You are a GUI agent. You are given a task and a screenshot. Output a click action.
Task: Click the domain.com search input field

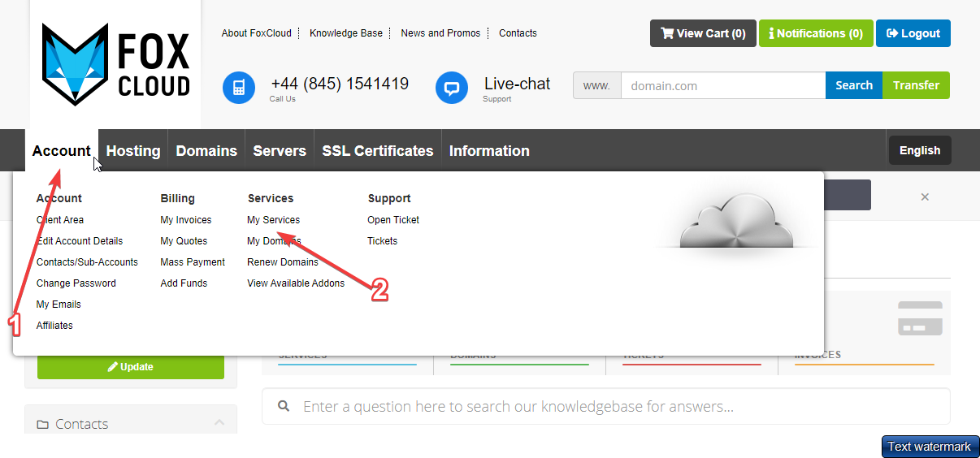coord(722,85)
